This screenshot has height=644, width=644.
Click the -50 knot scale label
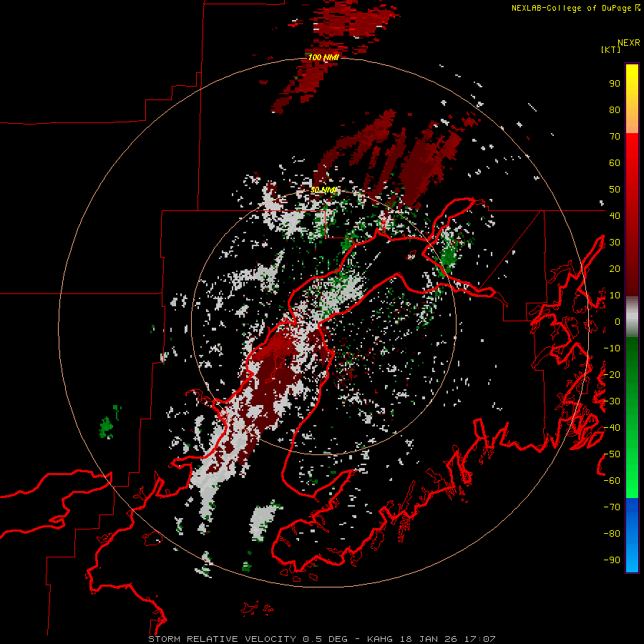[612, 454]
